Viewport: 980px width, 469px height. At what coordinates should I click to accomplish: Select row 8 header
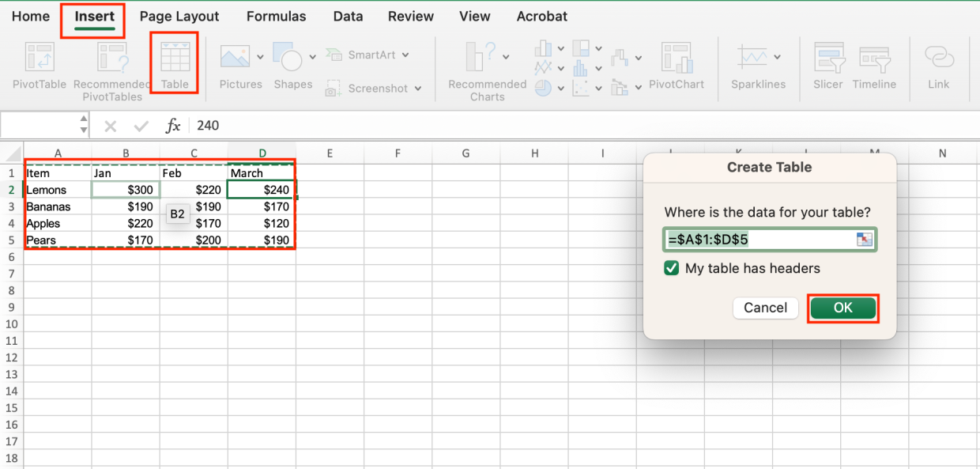11,290
